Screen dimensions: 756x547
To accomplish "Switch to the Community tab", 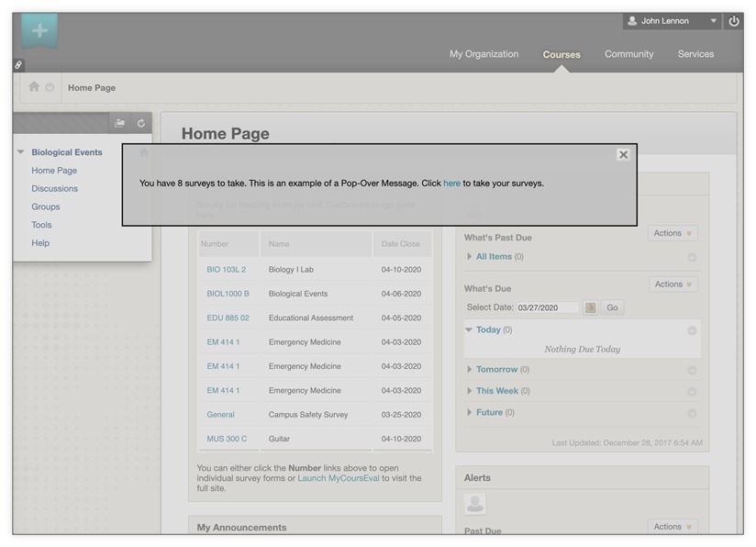I will coord(628,54).
